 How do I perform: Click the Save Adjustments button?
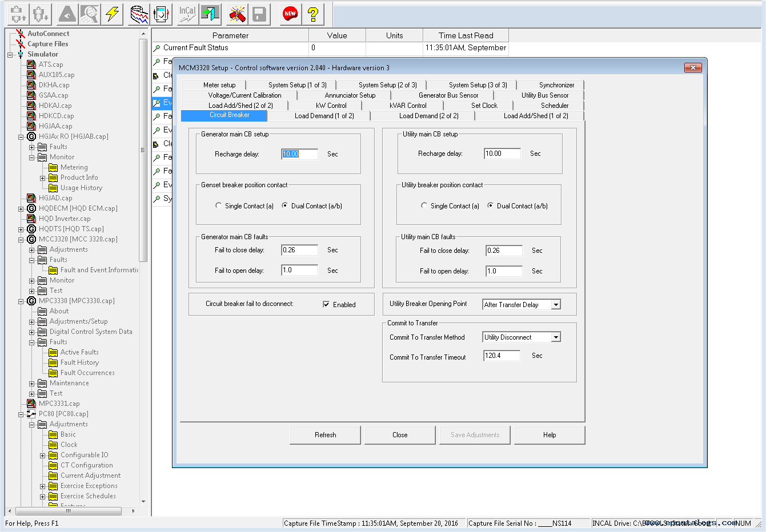(x=475, y=435)
